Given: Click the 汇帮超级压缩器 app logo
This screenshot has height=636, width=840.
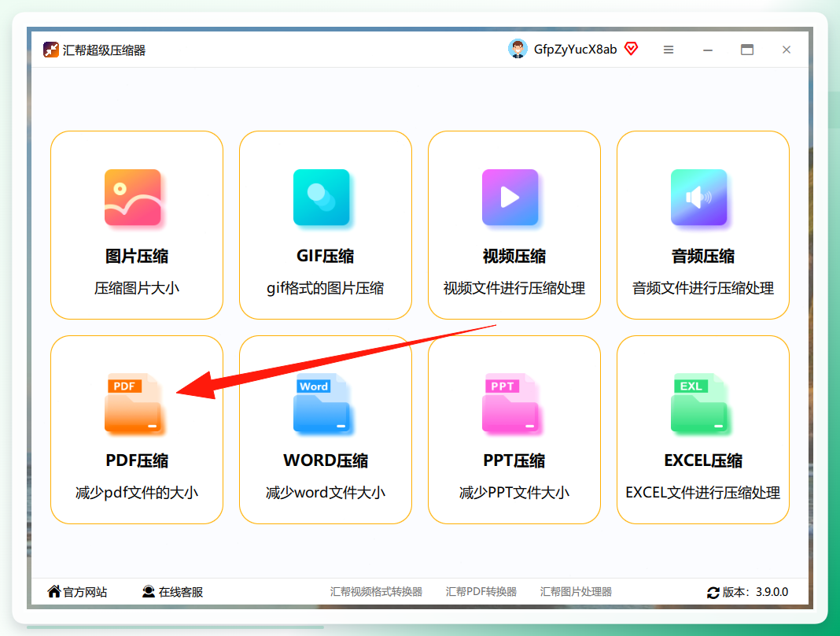Looking at the screenshot, I should click(x=51, y=50).
